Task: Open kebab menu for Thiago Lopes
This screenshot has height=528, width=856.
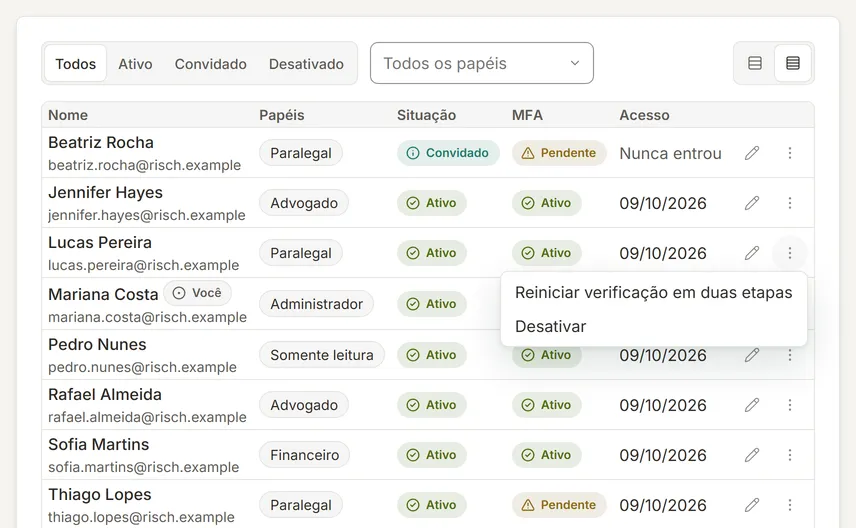Action: (789, 505)
